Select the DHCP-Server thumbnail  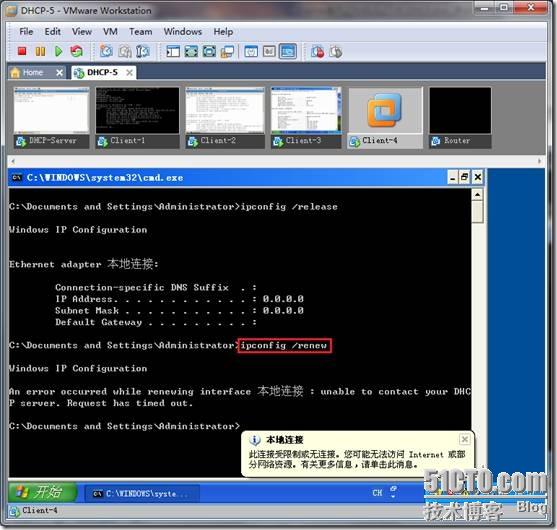click(x=52, y=117)
